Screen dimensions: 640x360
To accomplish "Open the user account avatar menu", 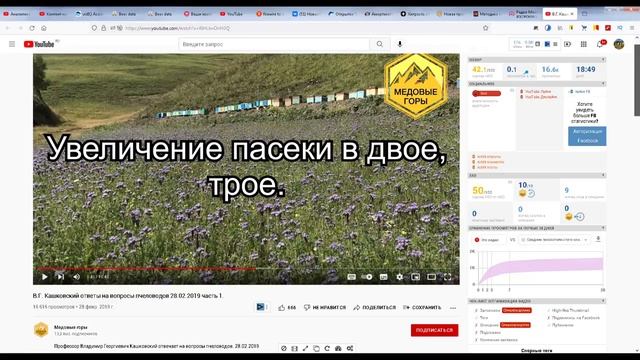I will tap(619, 44).
